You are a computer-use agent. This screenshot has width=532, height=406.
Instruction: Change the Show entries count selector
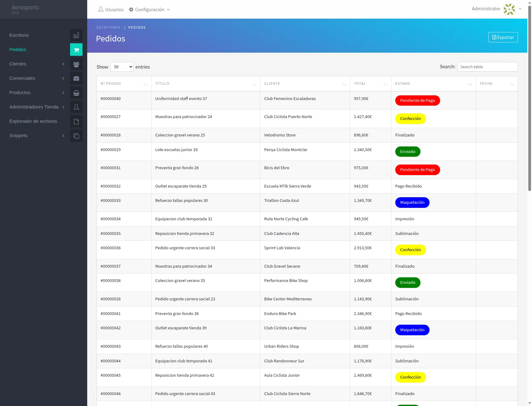pos(122,67)
